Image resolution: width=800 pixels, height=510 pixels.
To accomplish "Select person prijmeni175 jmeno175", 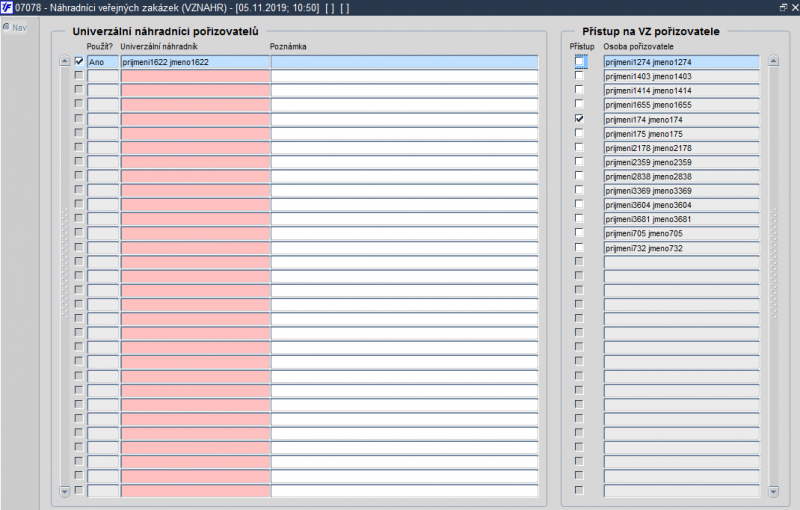I will pyautogui.click(x=681, y=134).
